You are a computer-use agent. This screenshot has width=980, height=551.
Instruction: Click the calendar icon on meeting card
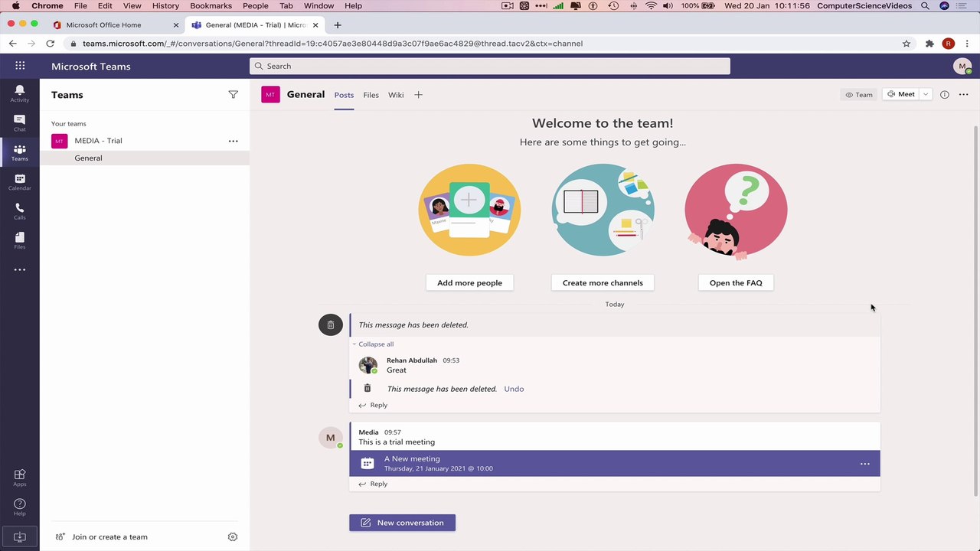(367, 464)
